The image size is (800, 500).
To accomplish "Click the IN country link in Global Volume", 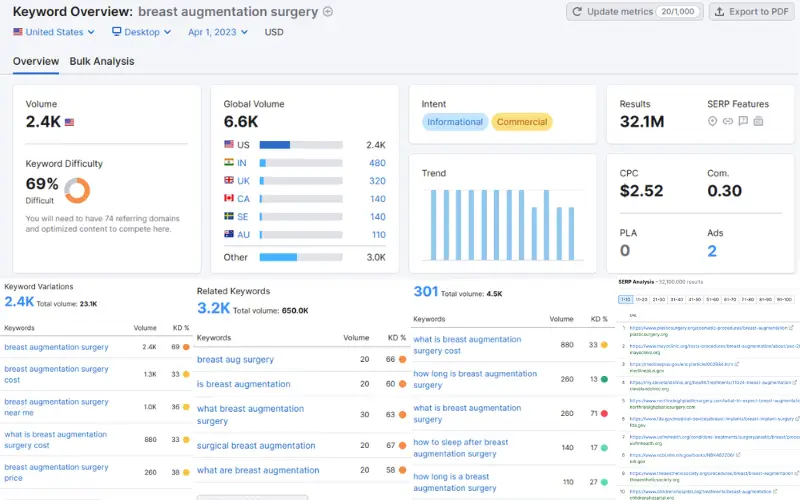I will (242, 163).
